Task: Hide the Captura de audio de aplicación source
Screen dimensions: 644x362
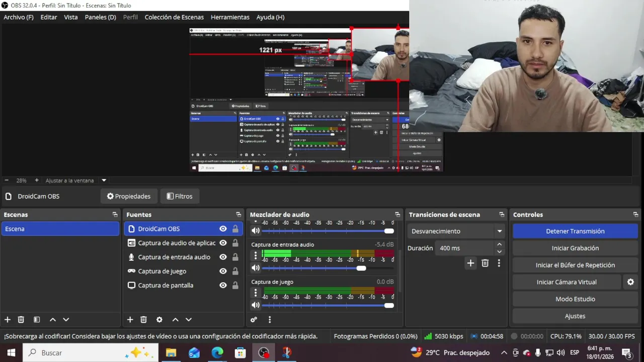Action: 223,243
